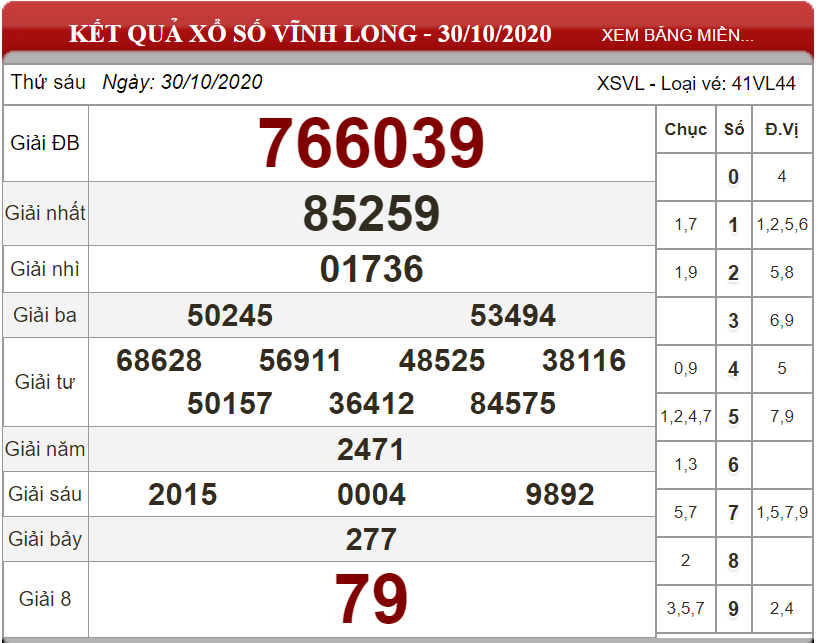Image resolution: width=817 pixels, height=643 pixels.
Task: Click the Đ.Vị column header
Action: point(782,129)
